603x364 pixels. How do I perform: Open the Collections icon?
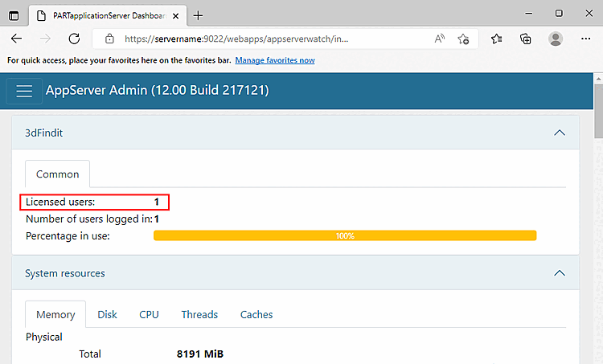(525, 39)
